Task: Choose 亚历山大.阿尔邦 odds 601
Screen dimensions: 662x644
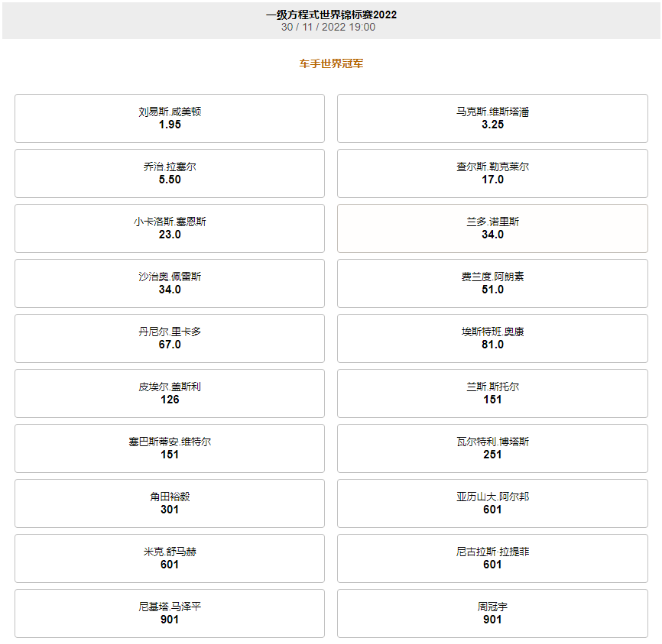Action: coord(492,503)
